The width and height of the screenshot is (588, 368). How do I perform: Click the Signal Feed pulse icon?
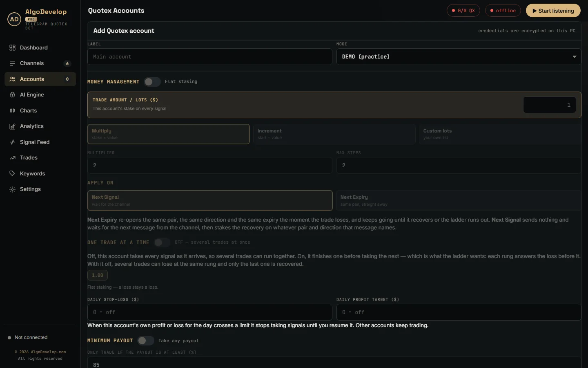(x=12, y=142)
